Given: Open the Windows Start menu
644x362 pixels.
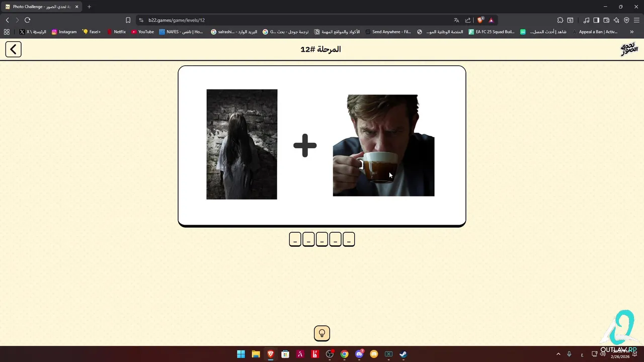Looking at the screenshot, I should [x=241, y=354].
